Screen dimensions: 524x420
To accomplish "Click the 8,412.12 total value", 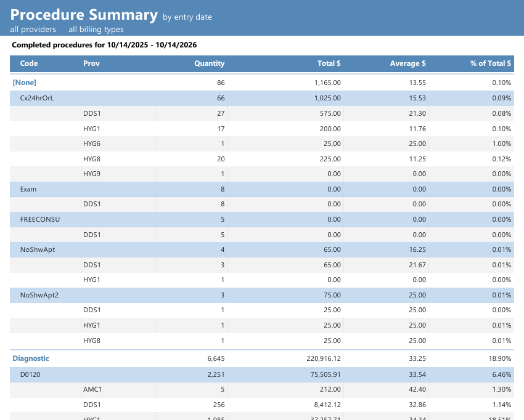I will [327, 405].
